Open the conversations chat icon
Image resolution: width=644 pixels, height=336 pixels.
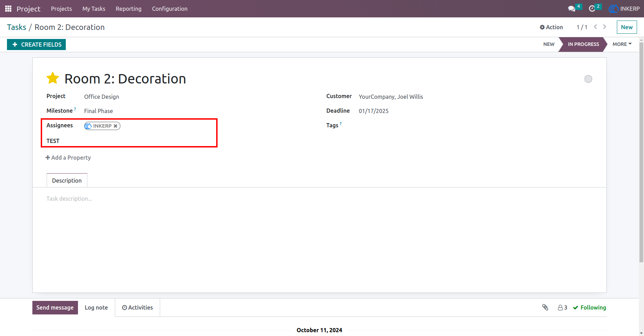pyautogui.click(x=572, y=9)
